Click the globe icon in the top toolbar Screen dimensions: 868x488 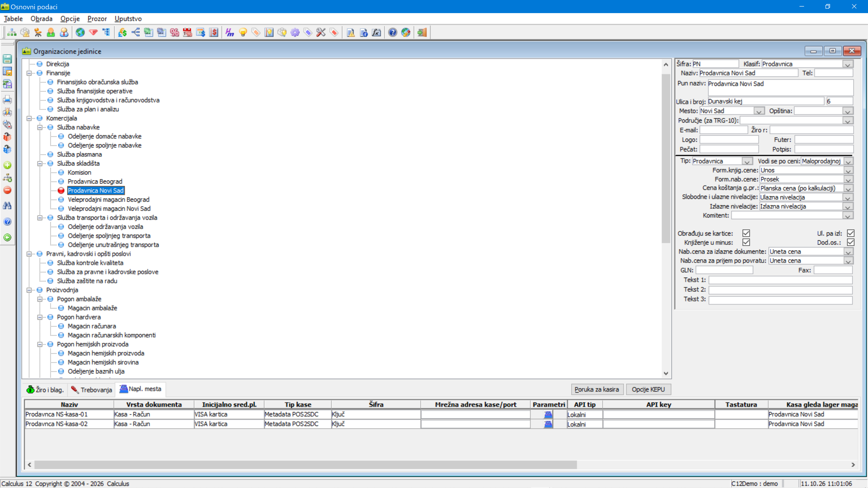(80, 32)
